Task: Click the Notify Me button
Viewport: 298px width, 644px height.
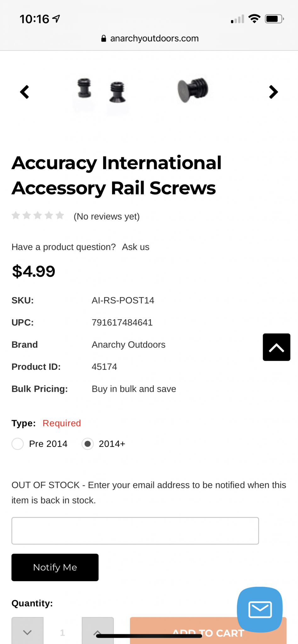Action: (55, 567)
